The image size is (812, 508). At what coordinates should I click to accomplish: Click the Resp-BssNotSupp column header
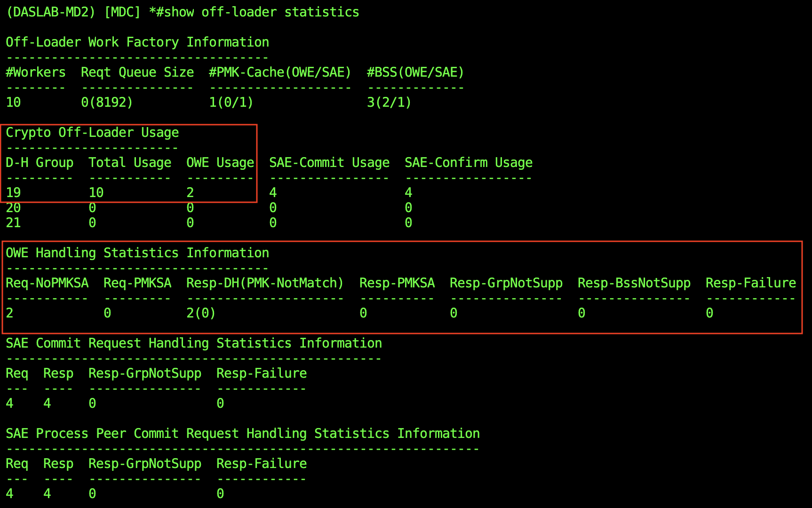[x=634, y=283]
